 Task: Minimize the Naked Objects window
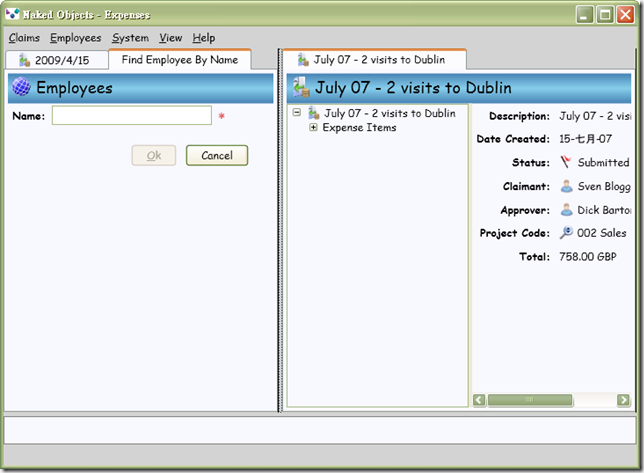coord(584,15)
